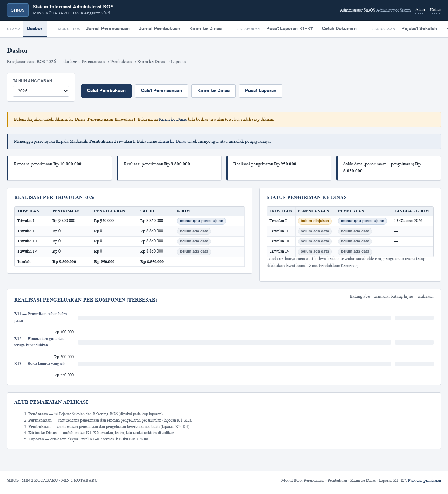Select Kirim ke Dinas in navigation bar
Image resolution: width=448 pixels, height=494 pixels.
tap(205, 29)
